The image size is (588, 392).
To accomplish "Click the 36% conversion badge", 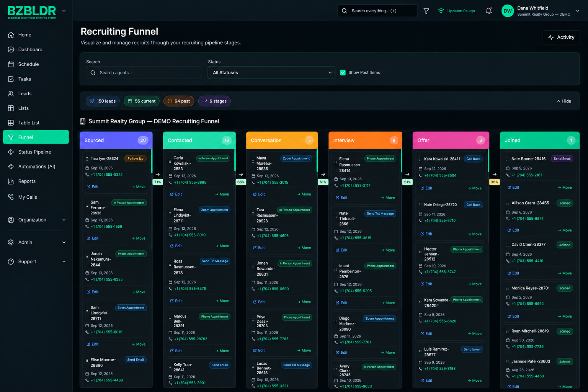I will [x=495, y=182].
